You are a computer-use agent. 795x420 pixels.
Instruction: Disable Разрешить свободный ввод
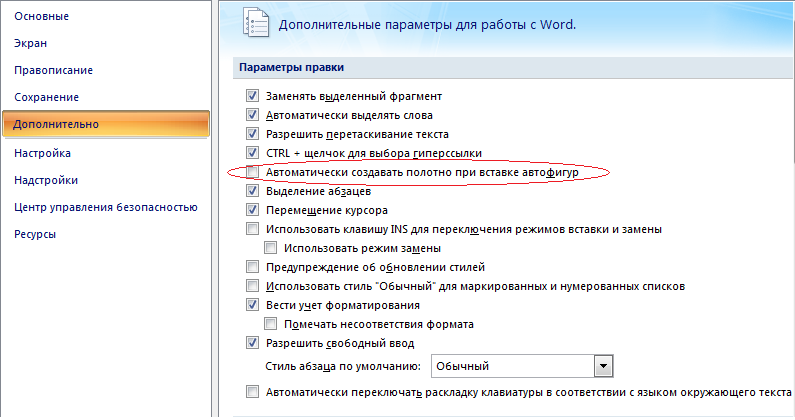pyautogui.click(x=252, y=342)
